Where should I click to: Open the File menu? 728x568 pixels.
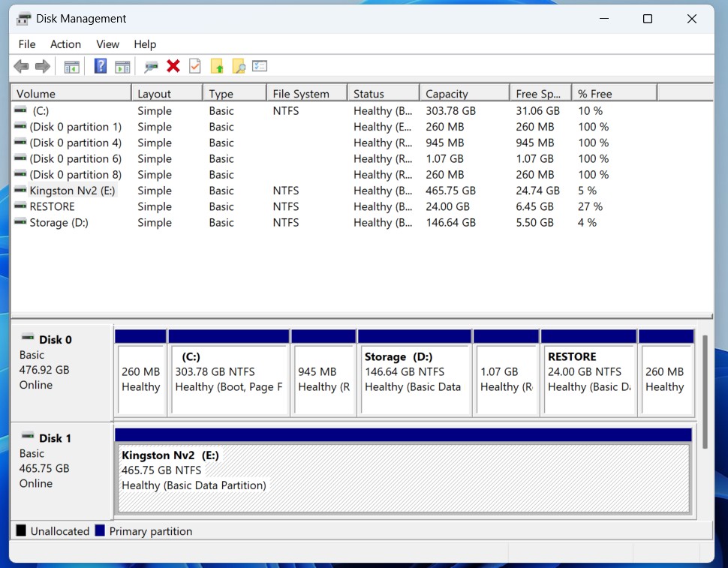tap(27, 44)
